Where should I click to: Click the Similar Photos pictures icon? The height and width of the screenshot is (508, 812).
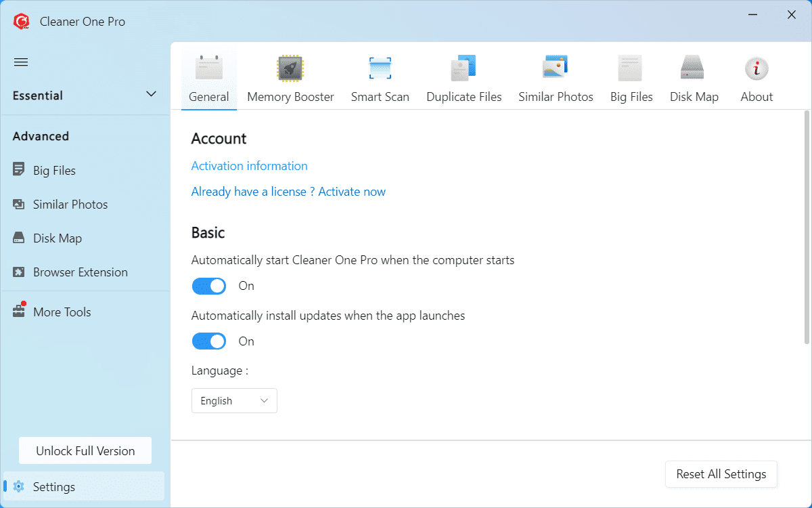tap(556, 67)
